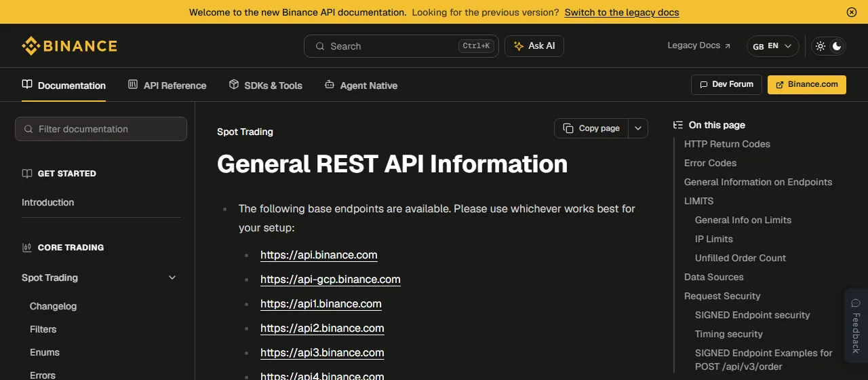Jump to SIGNED Endpoint Examples for POST
868x380 pixels.
764,360
